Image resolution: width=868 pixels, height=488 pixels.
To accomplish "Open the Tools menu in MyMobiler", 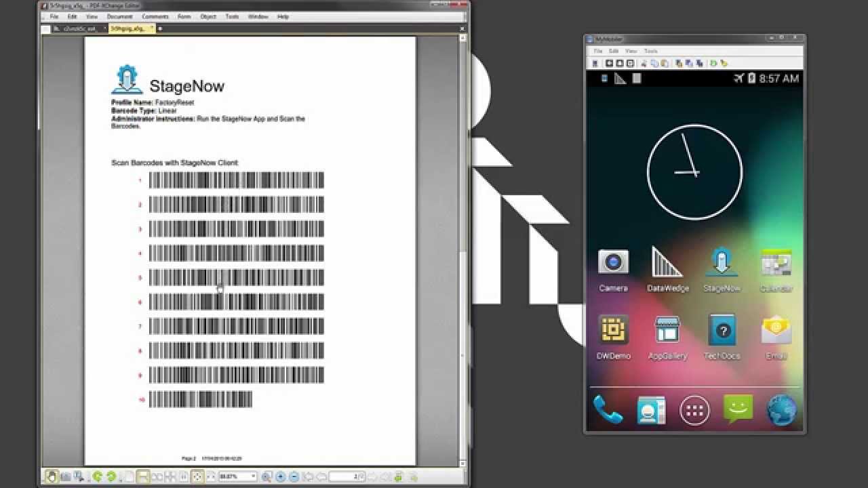I will pos(650,50).
